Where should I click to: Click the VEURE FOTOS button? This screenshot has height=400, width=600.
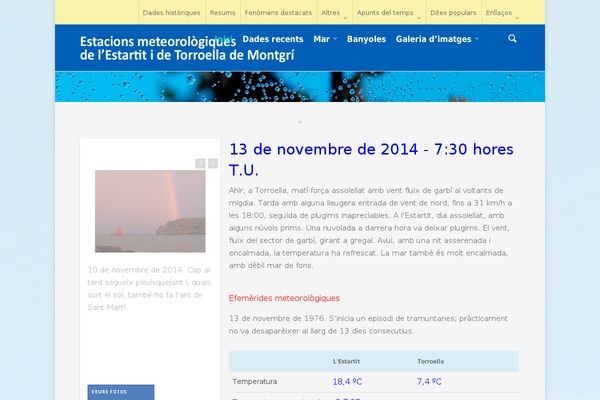point(121,392)
